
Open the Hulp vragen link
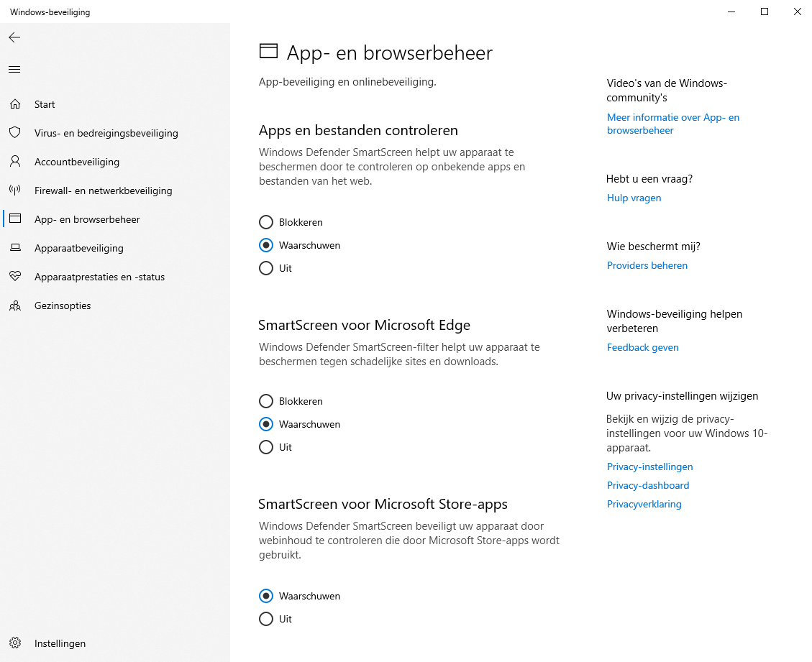click(x=634, y=198)
